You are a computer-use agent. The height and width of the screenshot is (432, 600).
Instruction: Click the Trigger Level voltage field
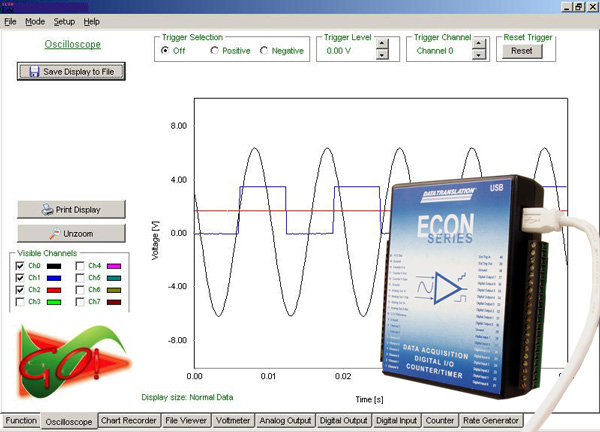click(345, 50)
